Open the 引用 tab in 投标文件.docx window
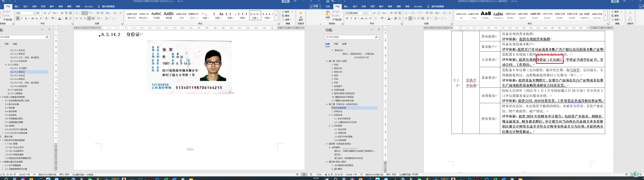The image size is (644, 180). 43,7
